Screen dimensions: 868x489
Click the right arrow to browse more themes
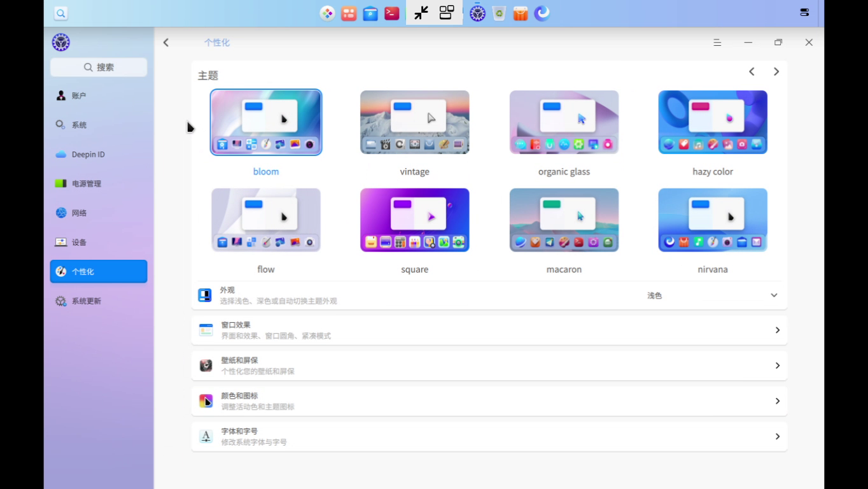pyautogui.click(x=776, y=71)
